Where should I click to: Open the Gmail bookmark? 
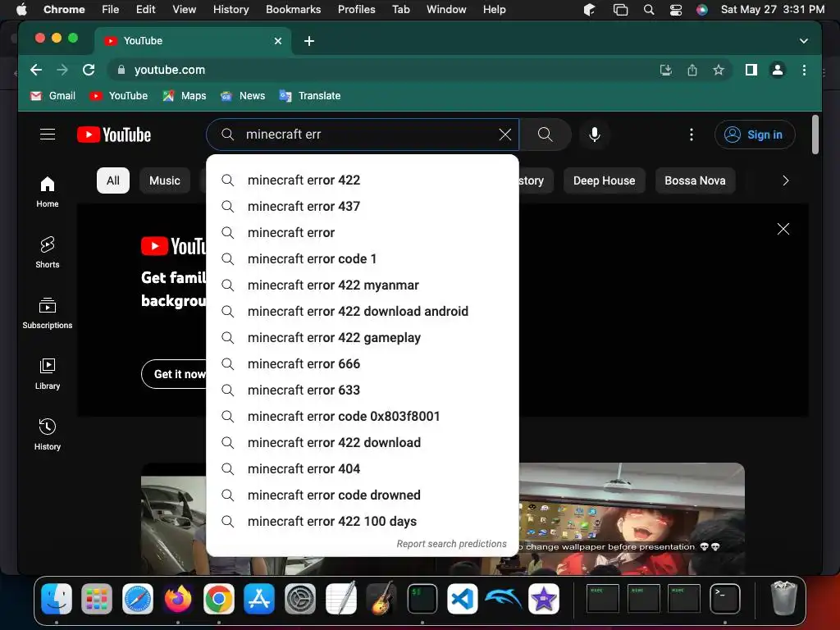tap(52, 96)
